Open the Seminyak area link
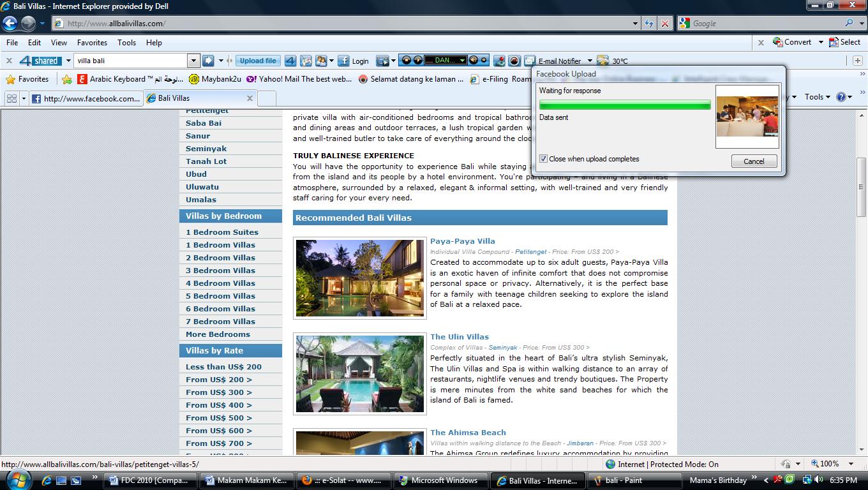Screen dimensions: 868x490 pyautogui.click(x=206, y=149)
